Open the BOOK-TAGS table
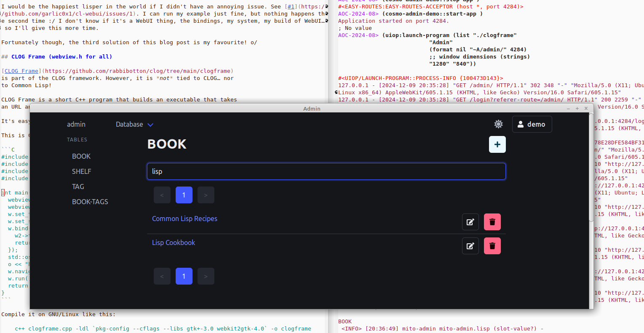 click(x=90, y=202)
